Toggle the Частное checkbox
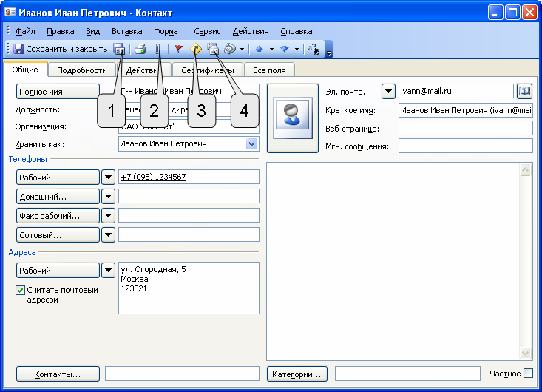Image resolution: width=542 pixels, height=392 pixels. click(528, 374)
